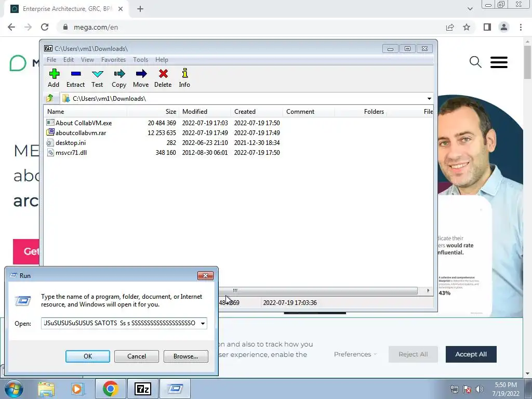Open the Action Center flag icon
Image resolution: width=532 pixels, height=399 pixels.
coord(467,389)
